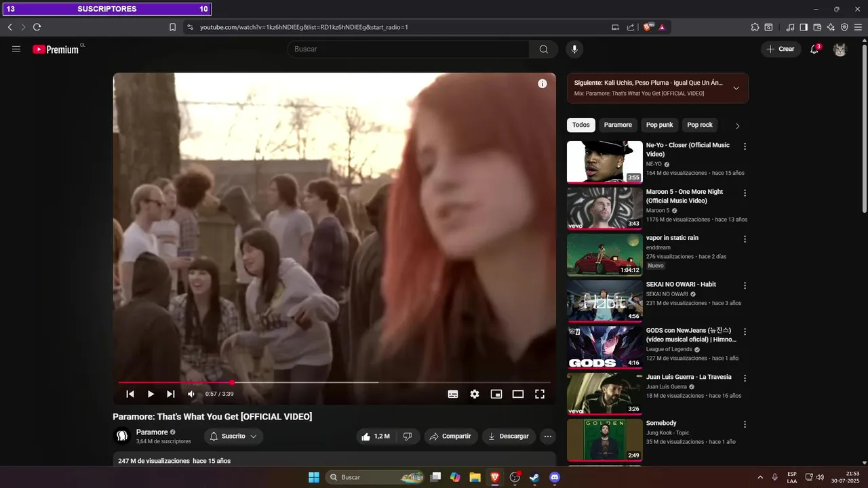Open Suscrito notification dropdown
The width and height of the screenshot is (868, 488).
tap(233, 436)
